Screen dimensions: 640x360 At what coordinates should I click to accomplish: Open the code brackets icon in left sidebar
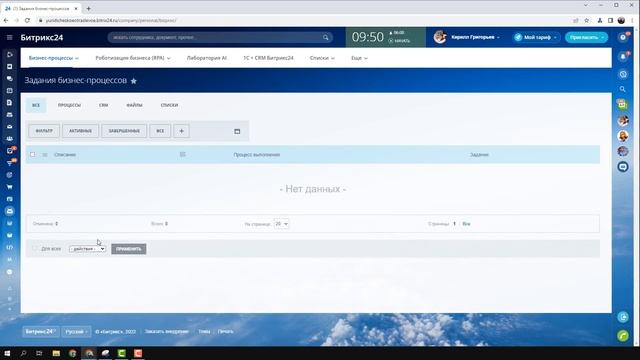9,247
